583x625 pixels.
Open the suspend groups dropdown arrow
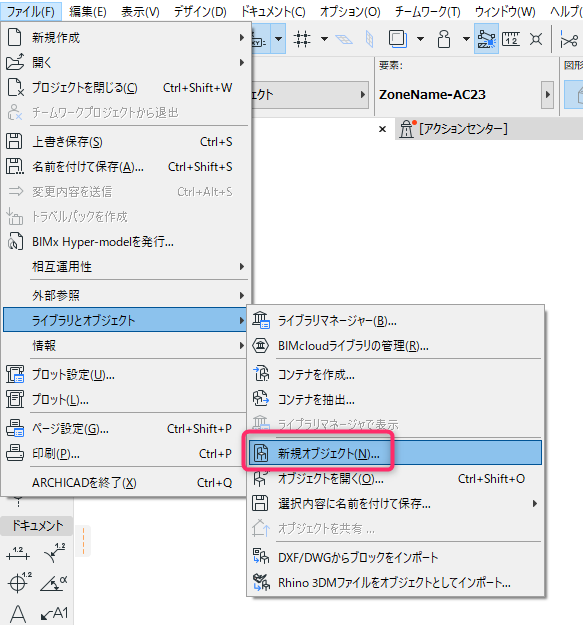(466, 39)
